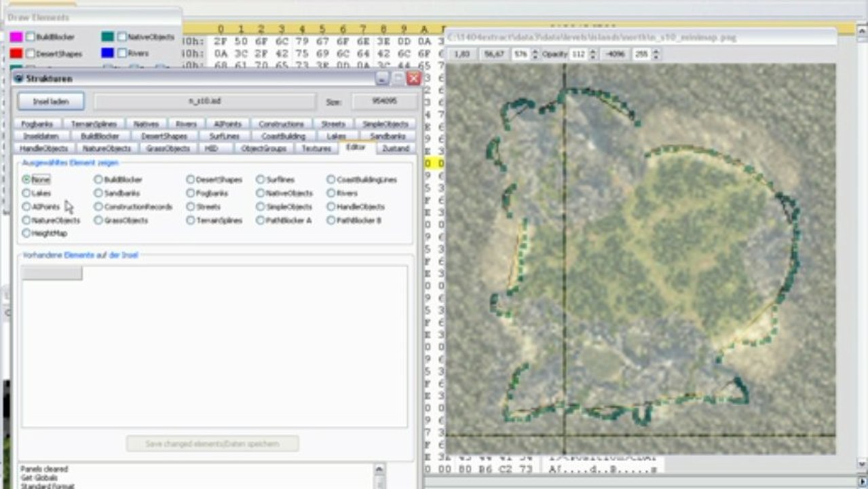Open the Fogbanks tab

click(x=37, y=124)
